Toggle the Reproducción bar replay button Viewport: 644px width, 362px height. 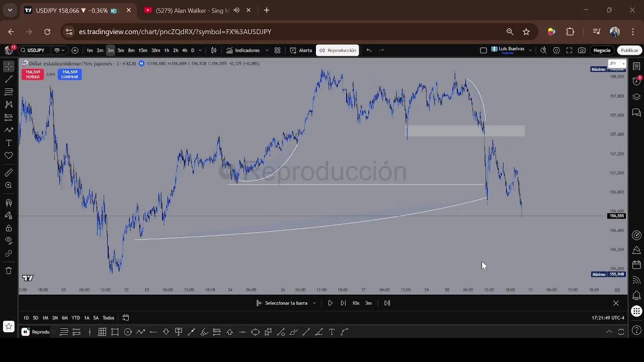[x=338, y=50]
